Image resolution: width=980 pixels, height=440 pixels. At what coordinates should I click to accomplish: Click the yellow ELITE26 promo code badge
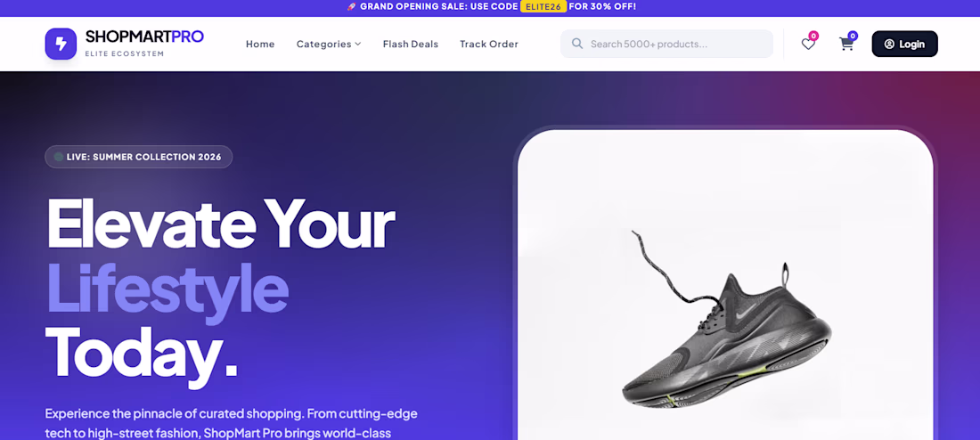543,7
